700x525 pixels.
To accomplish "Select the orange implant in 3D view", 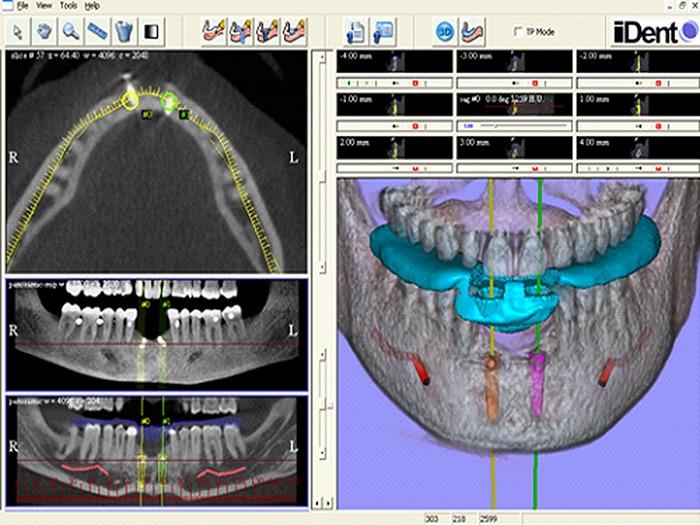I will pyautogui.click(x=491, y=386).
